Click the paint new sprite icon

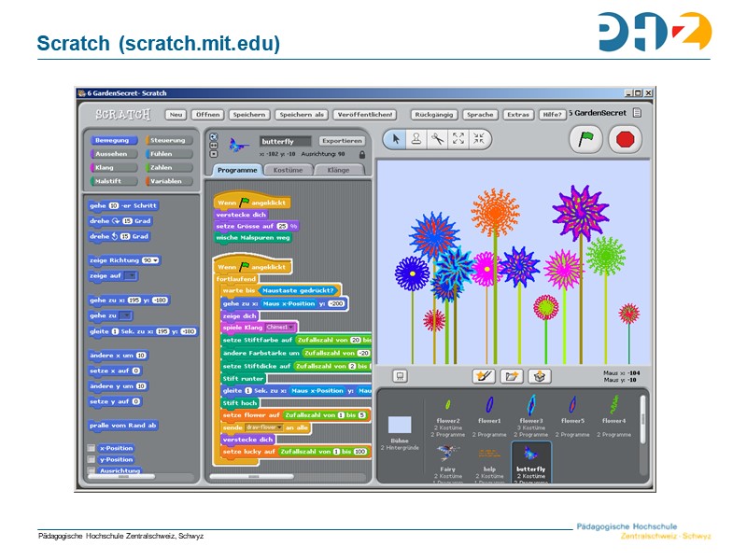point(484,376)
